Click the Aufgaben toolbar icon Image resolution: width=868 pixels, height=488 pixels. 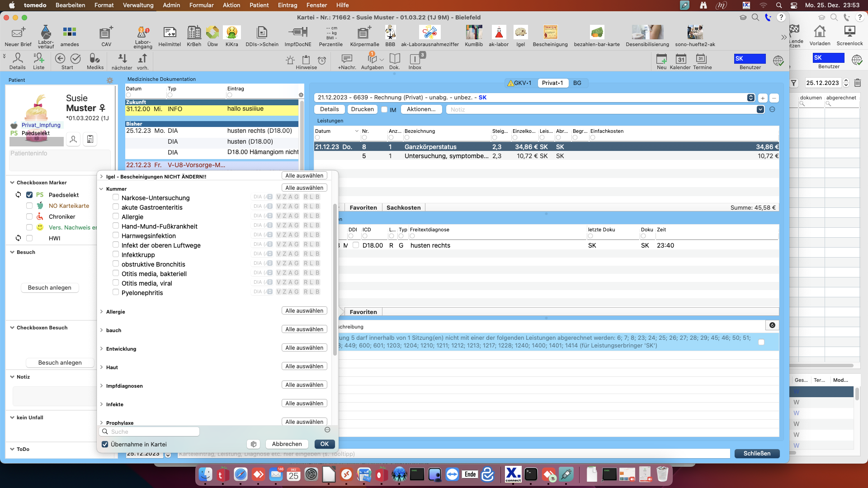372,61
